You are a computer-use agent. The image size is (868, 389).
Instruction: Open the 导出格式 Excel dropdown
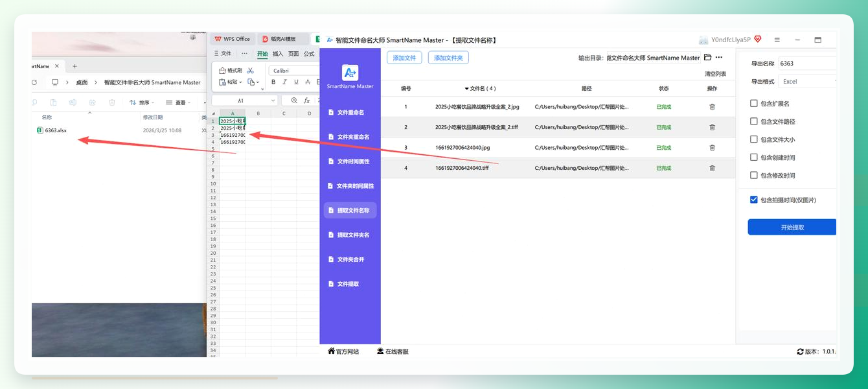pyautogui.click(x=808, y=82)
